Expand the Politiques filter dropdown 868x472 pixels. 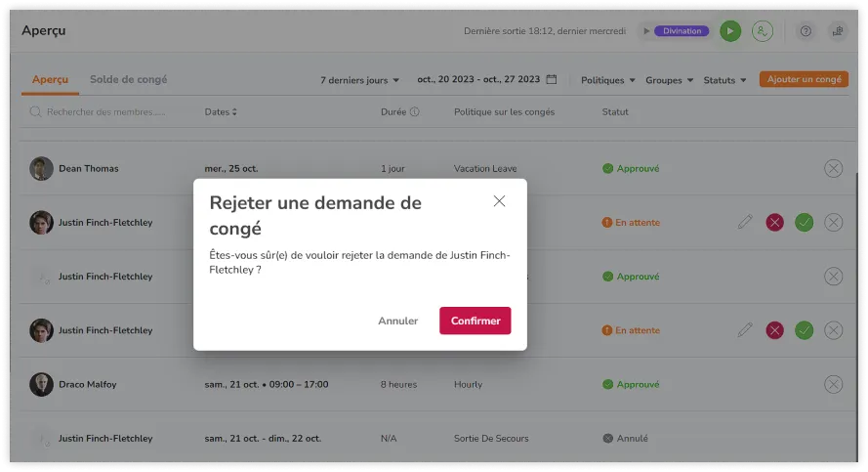point(607,80)
